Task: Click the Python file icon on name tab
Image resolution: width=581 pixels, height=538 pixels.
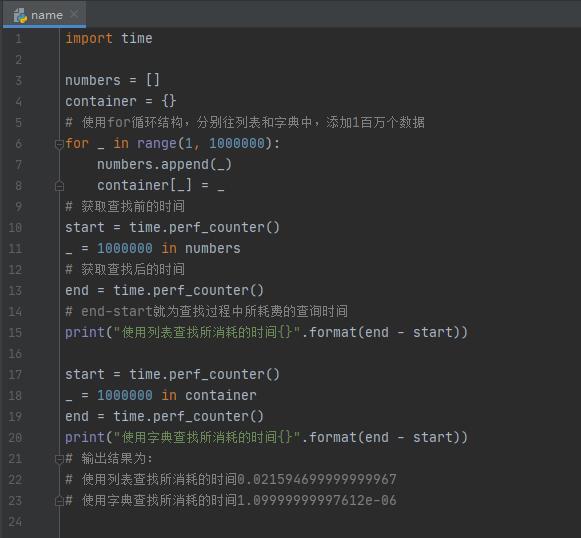Action: tap(20, 16)
